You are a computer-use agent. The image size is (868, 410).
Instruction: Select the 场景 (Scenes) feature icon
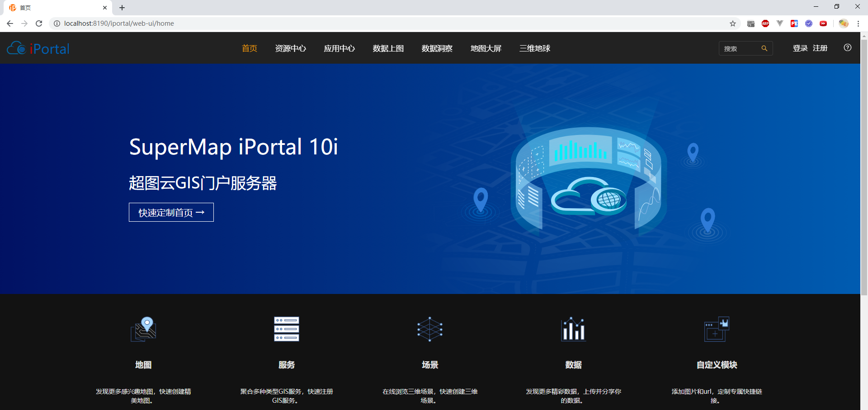tap(429, 329)
